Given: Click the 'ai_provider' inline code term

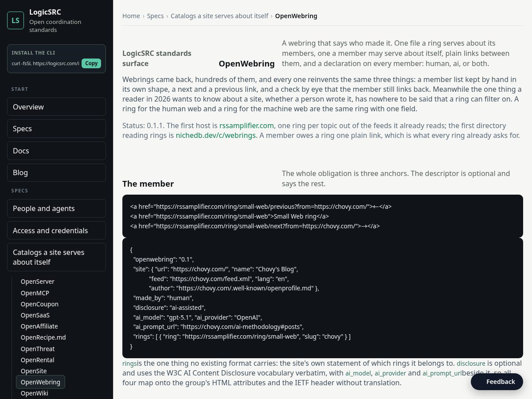Looking at the screenshot, I should pyautogui.click(x=390, y=373).
